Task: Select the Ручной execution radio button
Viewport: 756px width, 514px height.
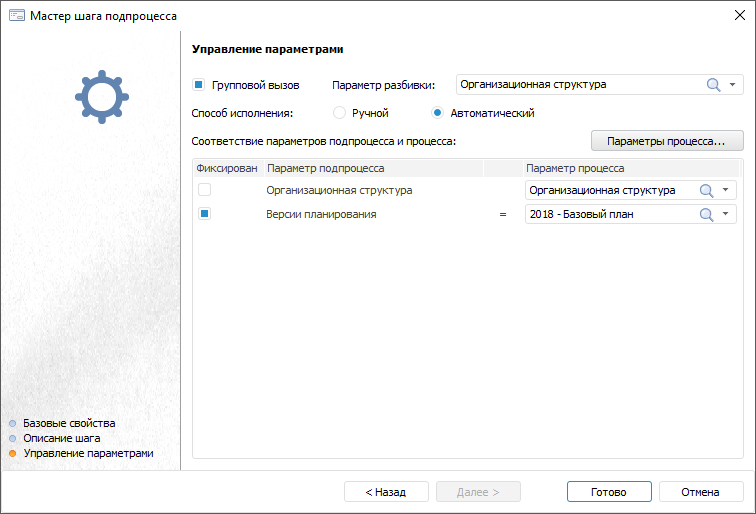Action: [339, 113]
